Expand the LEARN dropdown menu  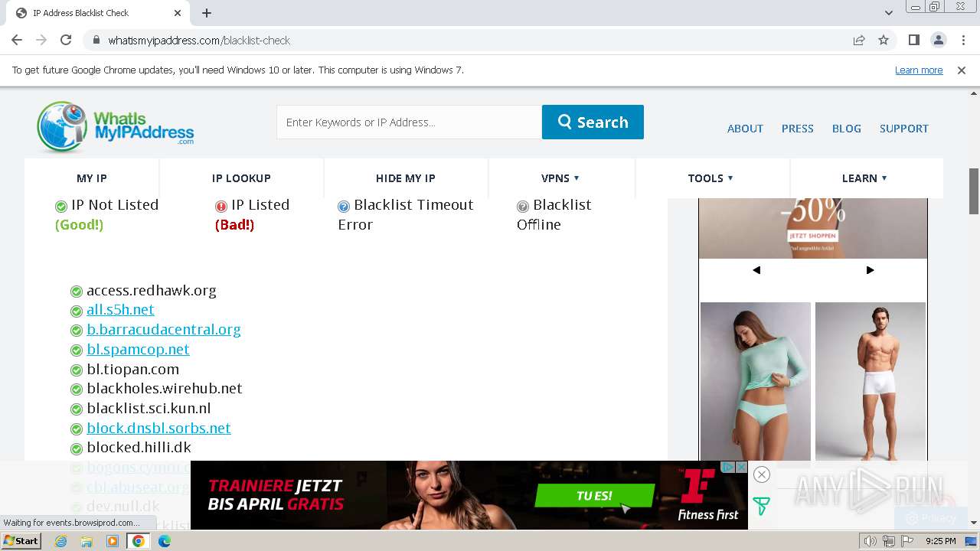click(x=864, y=178)
